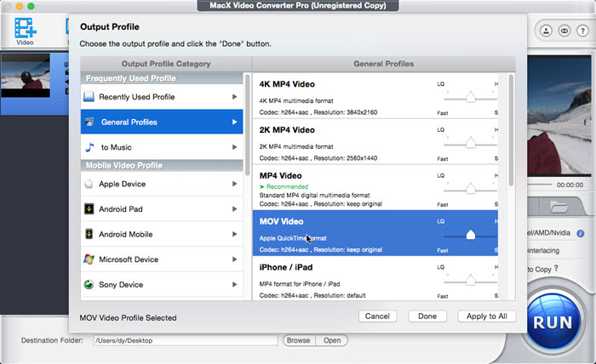Click the Recently Used Profile icon
Screen dimensions: 596x364
pyautogui.click(x=89, y=97)
